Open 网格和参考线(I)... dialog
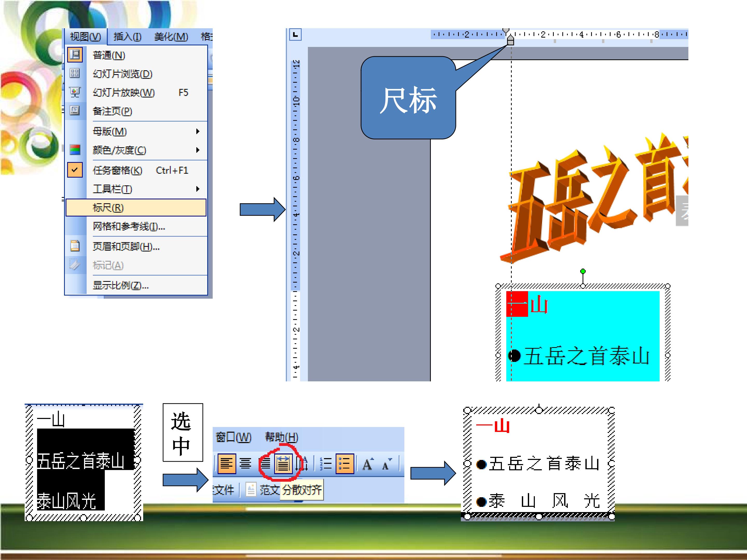 pyautogui.click(x=136, y=226)
